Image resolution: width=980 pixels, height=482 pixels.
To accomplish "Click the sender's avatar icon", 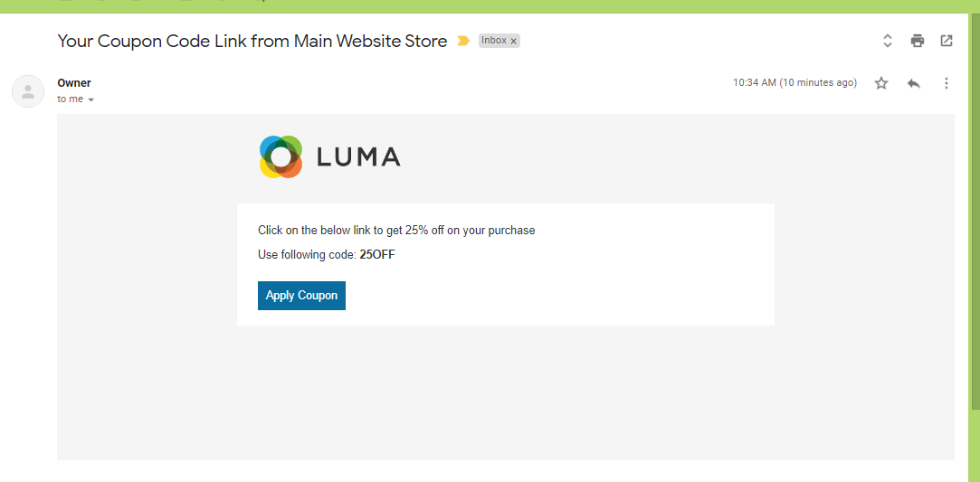I will coord(28,91).
